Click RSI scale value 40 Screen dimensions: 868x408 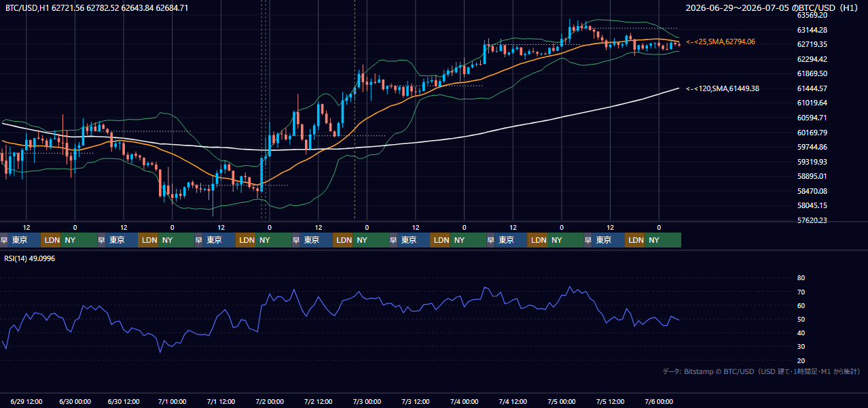point(801,333)
